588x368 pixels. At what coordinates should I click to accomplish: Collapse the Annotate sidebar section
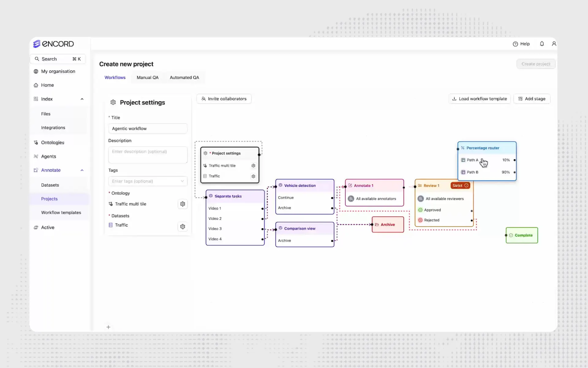tap(82, 170)
